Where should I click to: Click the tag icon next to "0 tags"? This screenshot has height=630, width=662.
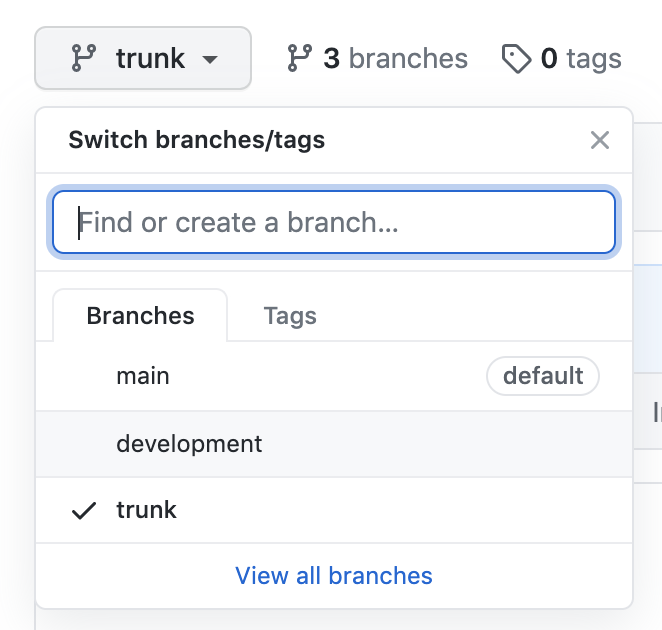pos(516,60)
